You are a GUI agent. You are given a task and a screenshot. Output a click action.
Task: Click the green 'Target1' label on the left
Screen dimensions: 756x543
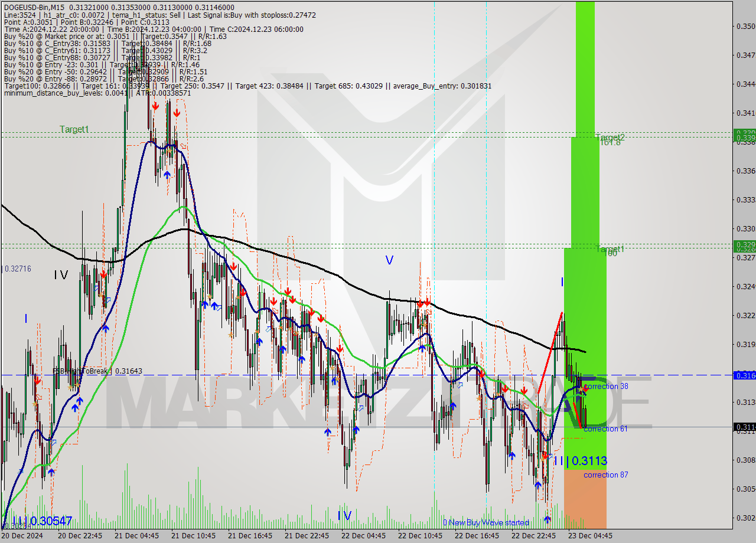pyautogui.click(x=74, y=129)
